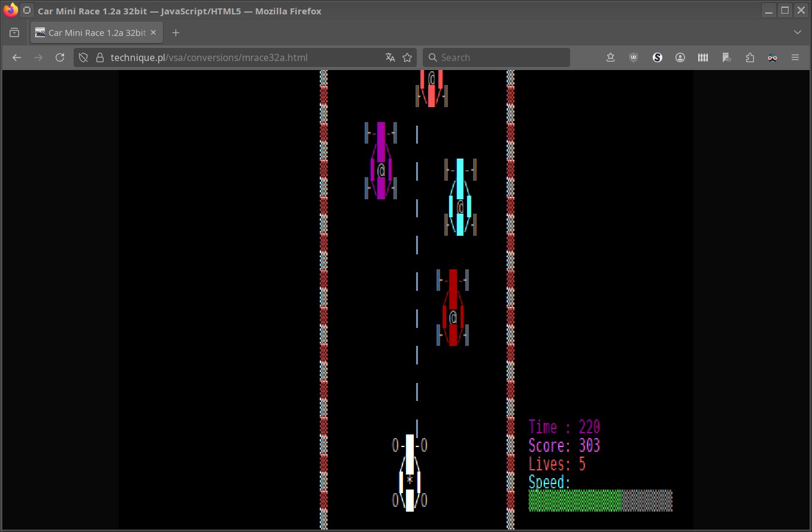Reload the page with the refresh icon

click(x=60, y=57)
